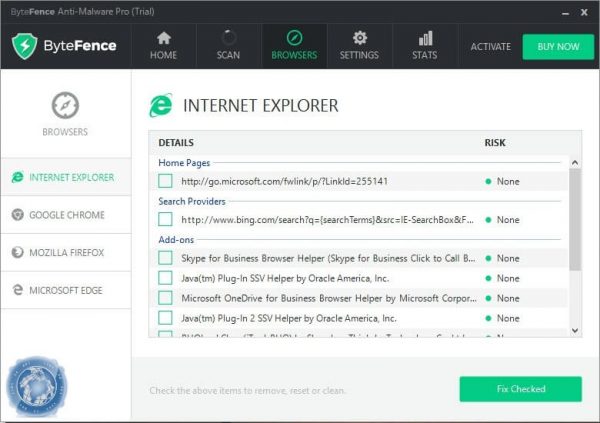Switch to the SCAN tab label
Screen dimensions: 600x423
[x=228, y=55]
